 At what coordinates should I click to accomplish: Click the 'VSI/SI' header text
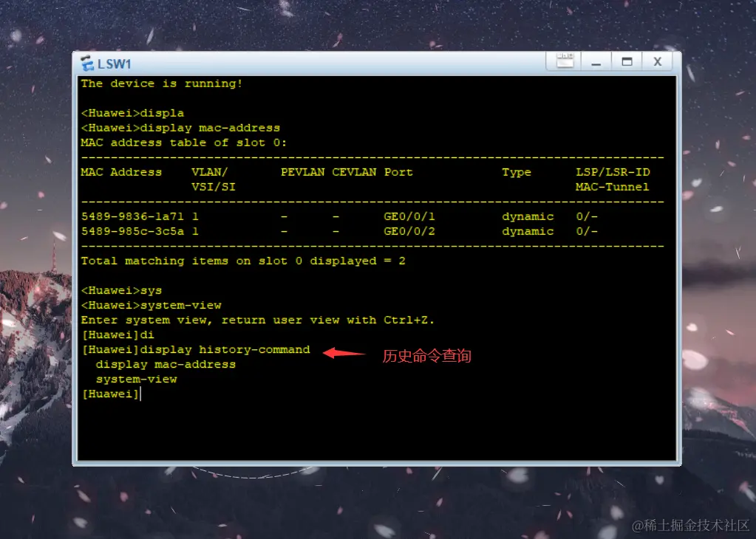click(x=214, y=187)
